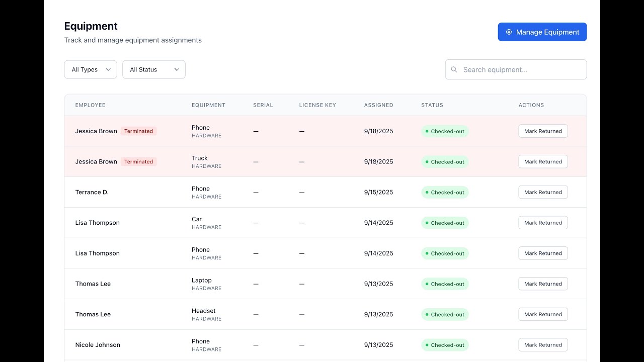
Task: Click the Headset equipment cell
Action: click(x=206, y=314)
